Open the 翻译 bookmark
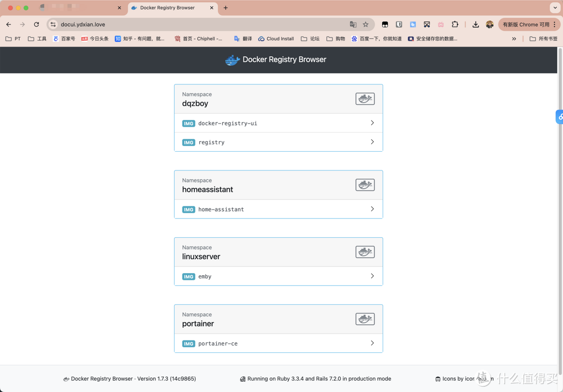The image size is (563, 392). click(243, 39)
